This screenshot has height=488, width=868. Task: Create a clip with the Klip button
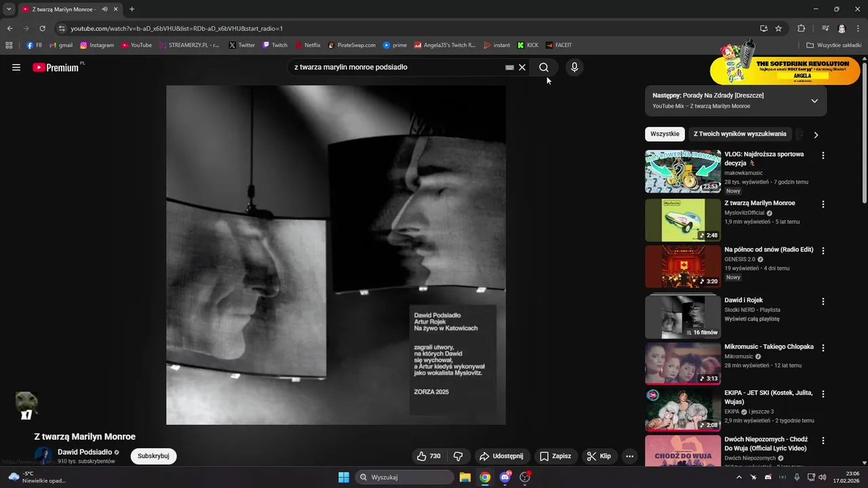click(599, 456)
